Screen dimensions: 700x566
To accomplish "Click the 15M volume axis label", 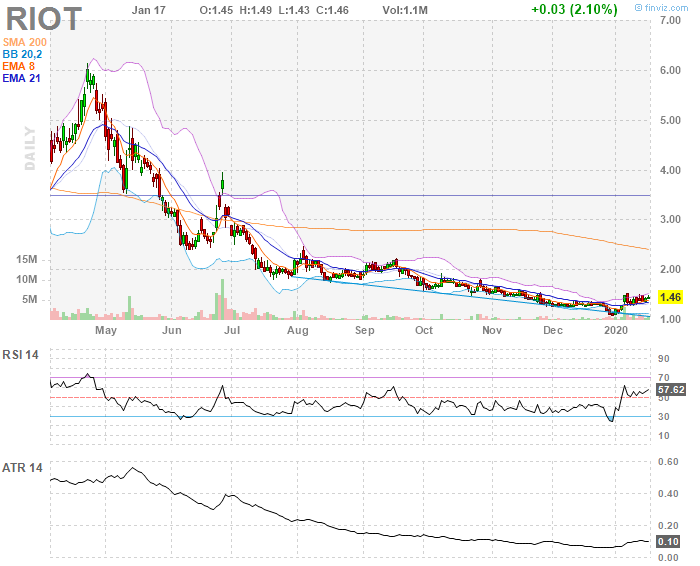I will pos(28,259).
